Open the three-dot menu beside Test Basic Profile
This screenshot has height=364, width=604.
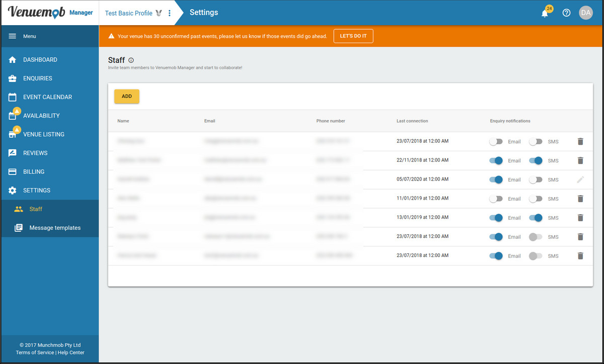(170, 13)
